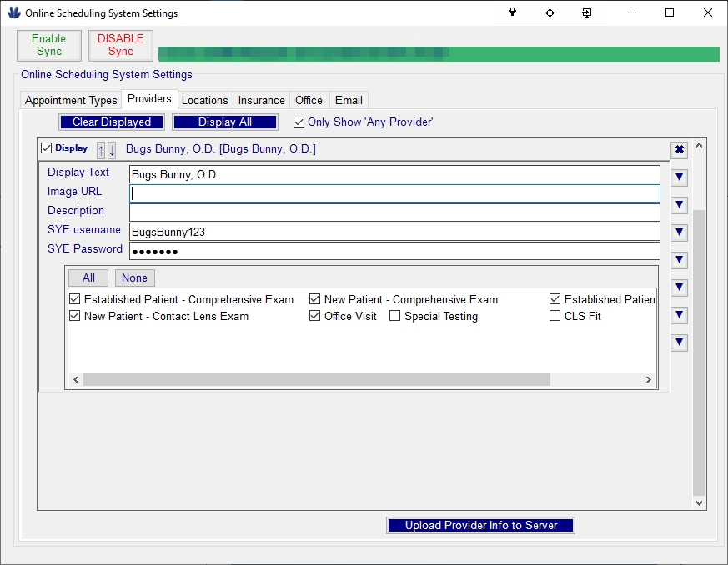728x565 pixels.
Task: Click the DISABLE Sync button
Action: point(120,46)
